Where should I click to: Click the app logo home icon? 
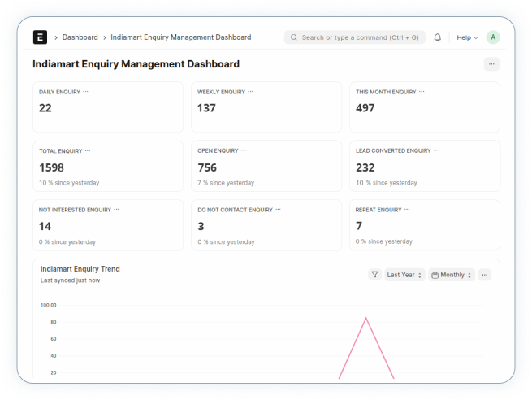(x=40, y=37)
